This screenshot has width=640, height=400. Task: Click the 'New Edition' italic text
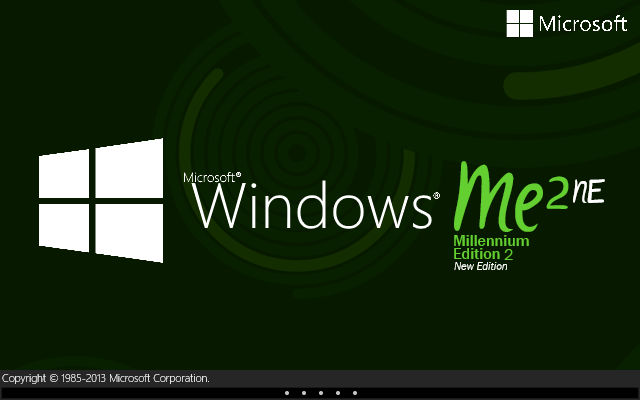tap(480, 267)
